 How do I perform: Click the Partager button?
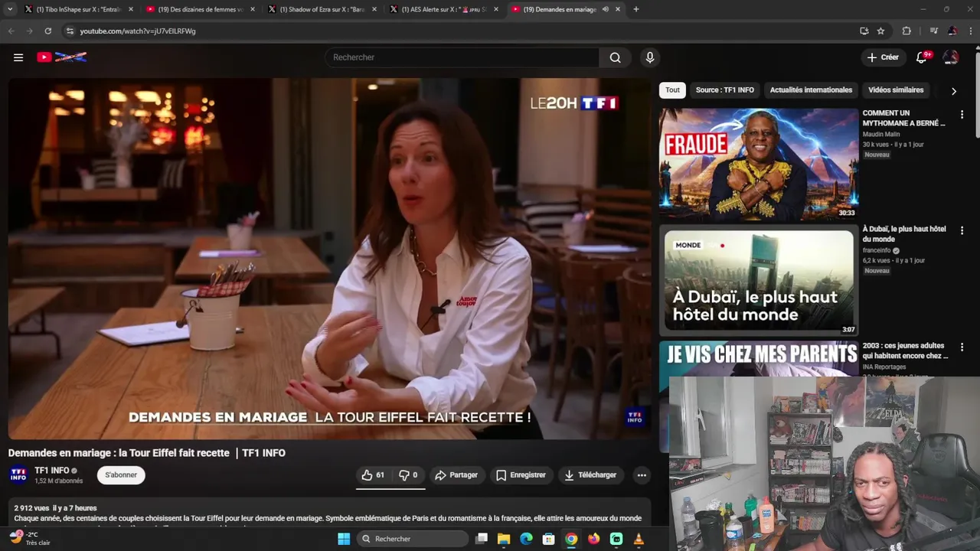click(x=456, y=475)
